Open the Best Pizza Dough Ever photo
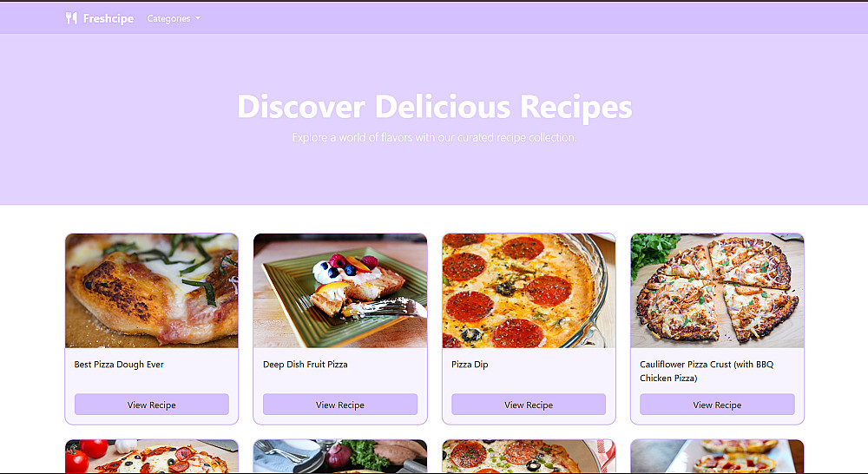 tap(152, 291)
